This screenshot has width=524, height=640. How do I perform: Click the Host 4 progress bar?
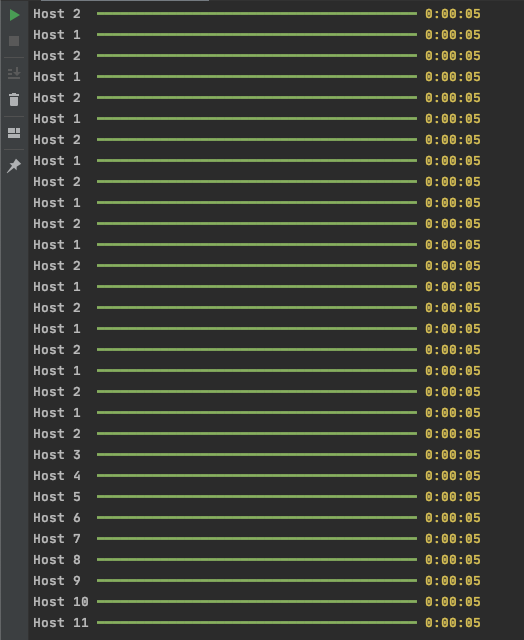coord(257,476)
